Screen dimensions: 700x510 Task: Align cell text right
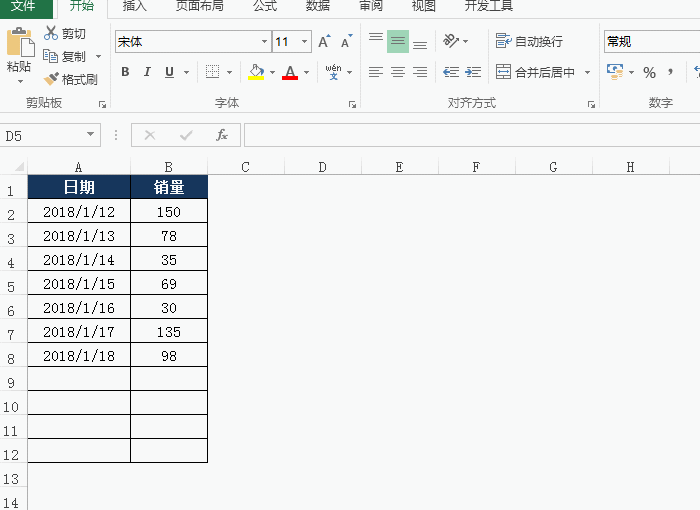coord(420,71)
